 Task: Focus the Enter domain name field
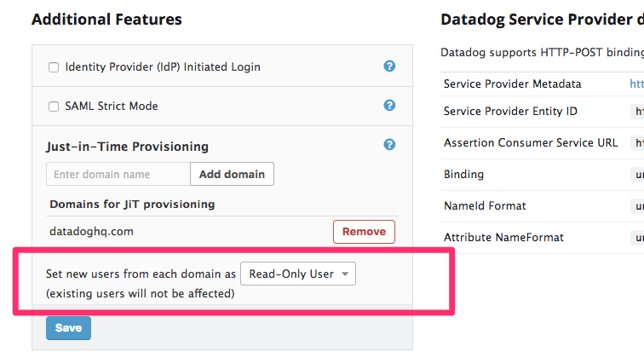pos(118,174)
